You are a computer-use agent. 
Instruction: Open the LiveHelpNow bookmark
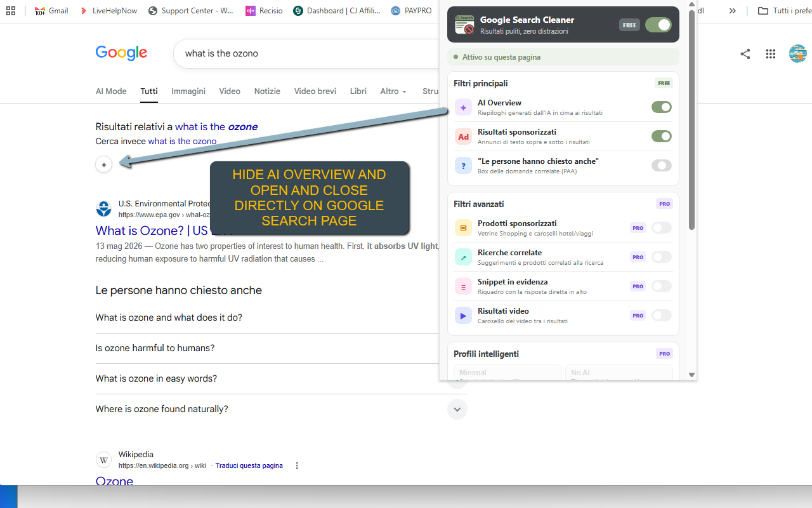[x=108, y=11]
